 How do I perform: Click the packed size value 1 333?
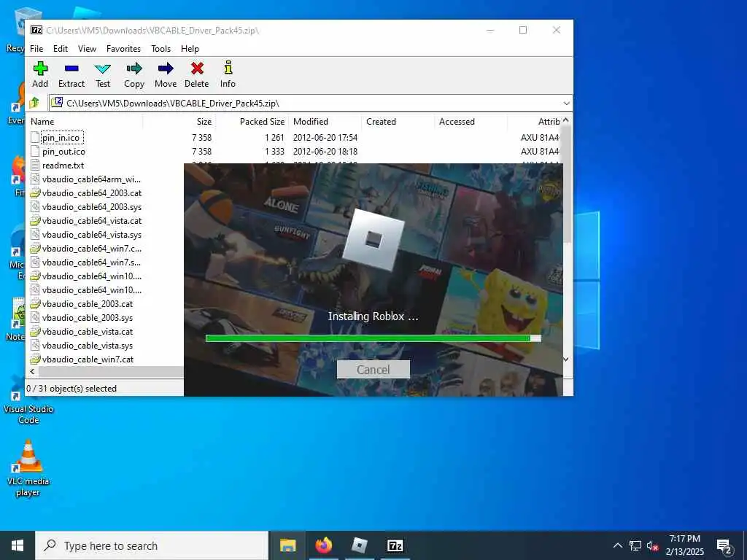[274, 152]
